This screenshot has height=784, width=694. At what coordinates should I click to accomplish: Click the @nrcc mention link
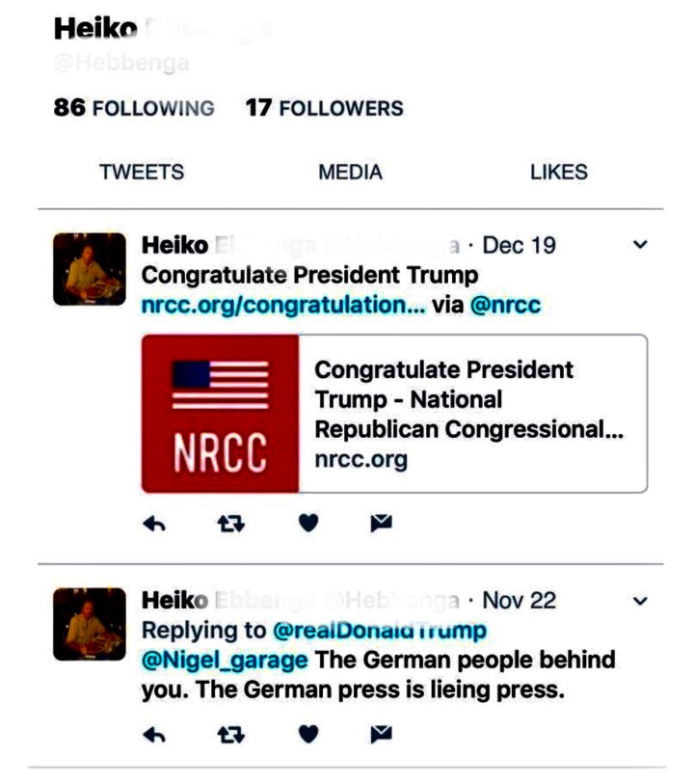tap(505, 306)
